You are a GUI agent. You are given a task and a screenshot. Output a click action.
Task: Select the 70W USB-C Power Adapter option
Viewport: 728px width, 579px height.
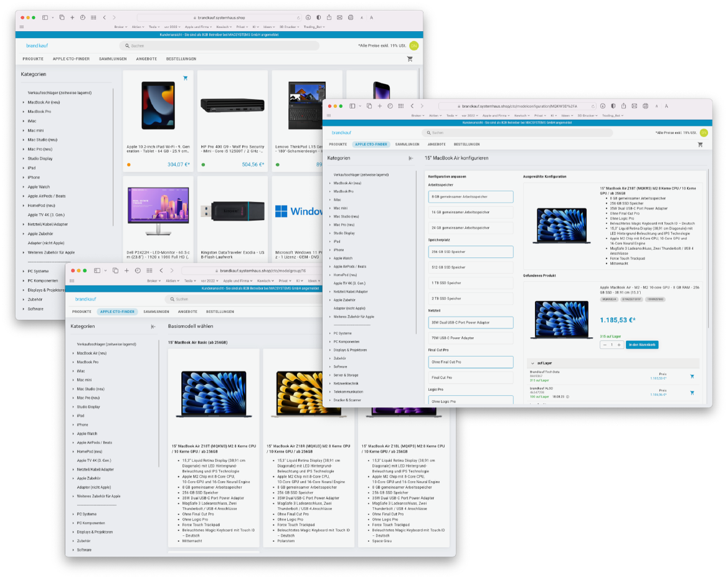click(x=470, y=338)
